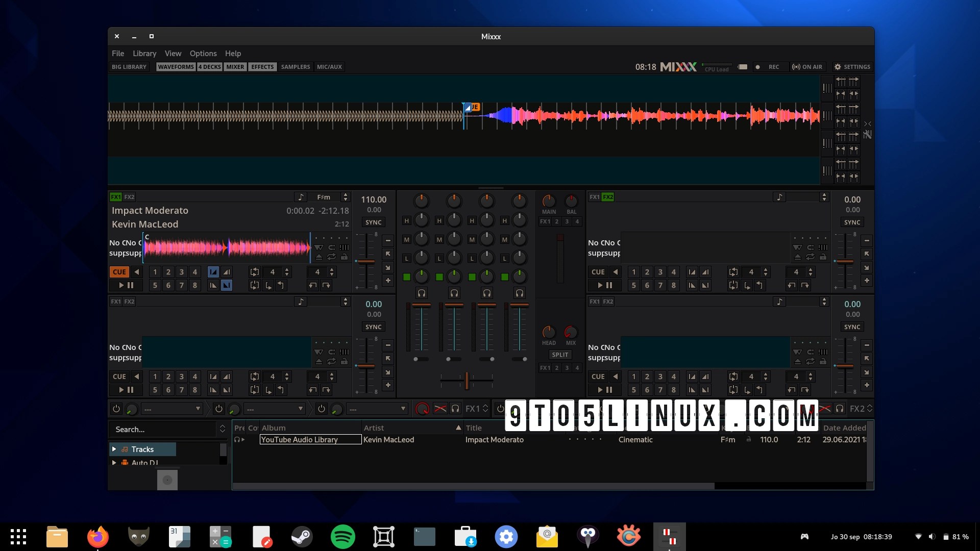Open the Options menu

coord(203,53)
